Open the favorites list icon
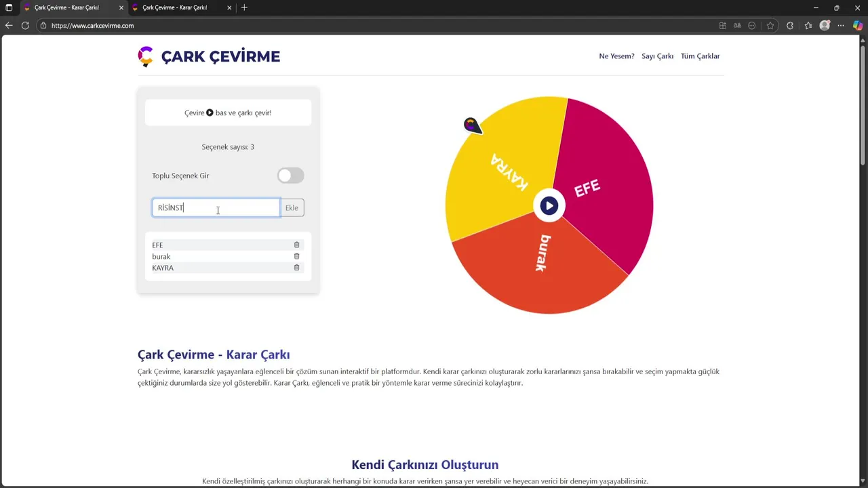868x488 pixels. click(808, 26)
